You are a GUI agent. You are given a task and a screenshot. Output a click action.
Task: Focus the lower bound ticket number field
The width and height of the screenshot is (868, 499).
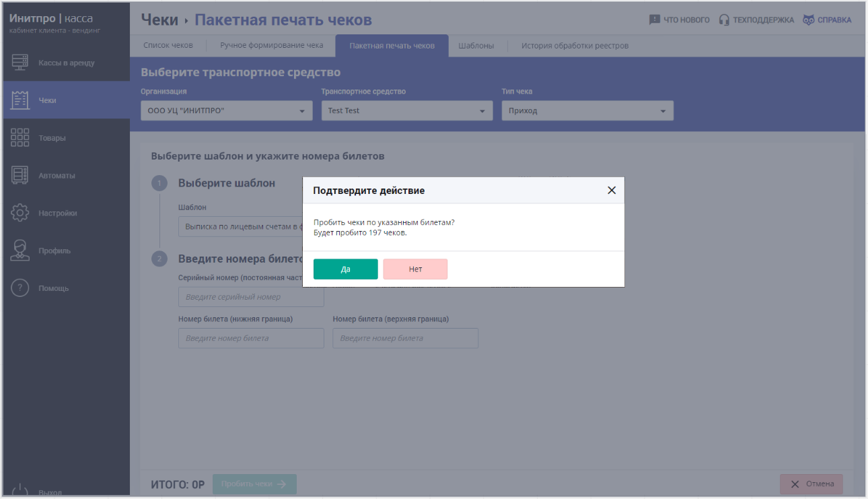251,338
